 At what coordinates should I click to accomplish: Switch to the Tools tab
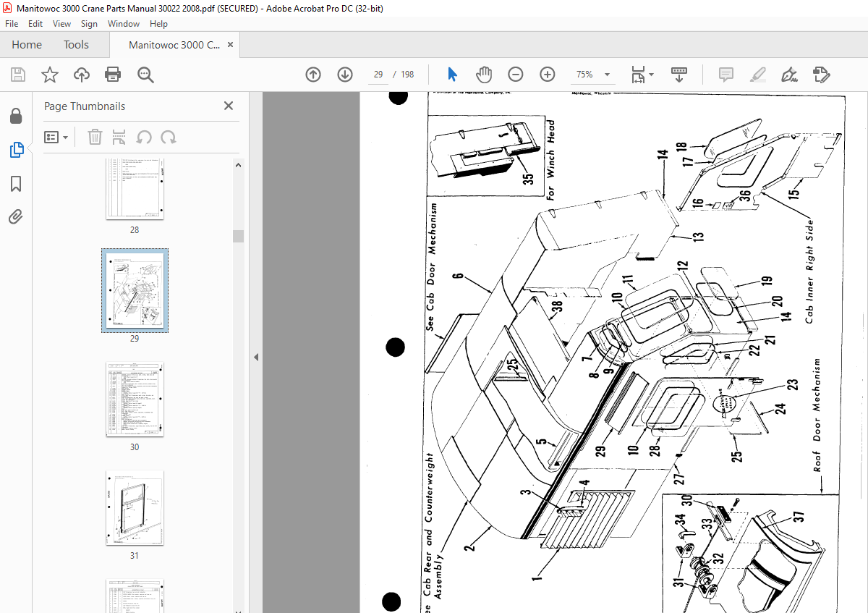(76, 45)
